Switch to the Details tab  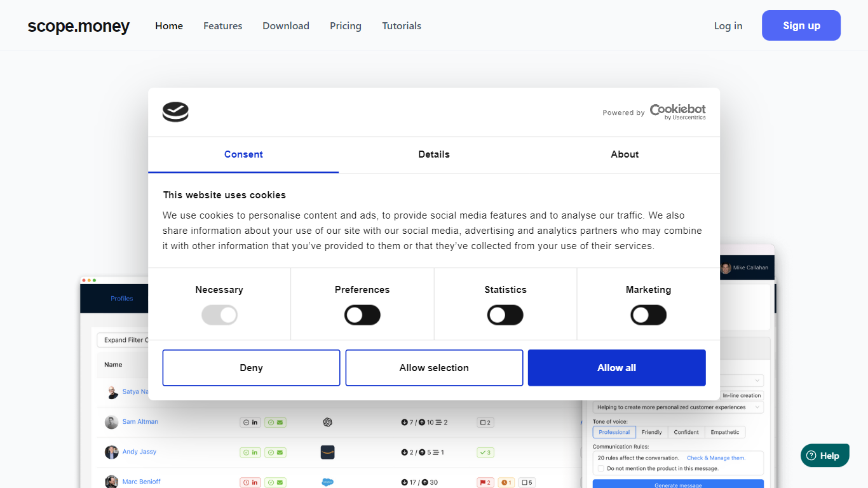[x=434, y=154]
